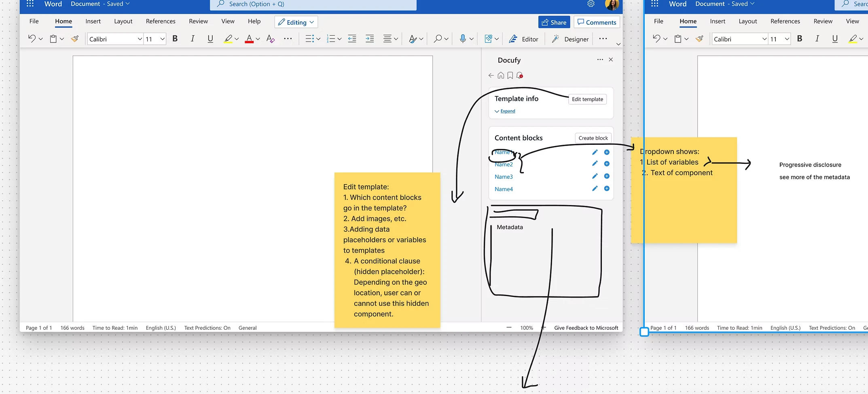Toggle Bold formatting in left Word window
The width and height of the screenshot is (868, 394).
pyautogui.click(x=175, y=38)
